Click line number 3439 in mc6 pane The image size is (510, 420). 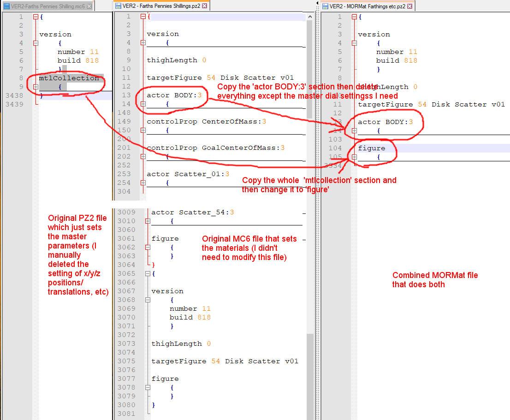(x=14, y=104)
